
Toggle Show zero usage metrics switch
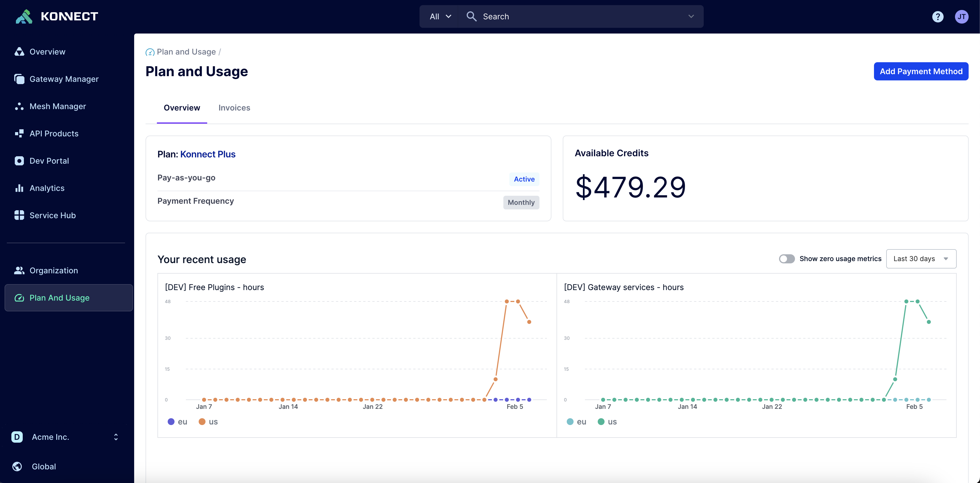coord(786,258)
